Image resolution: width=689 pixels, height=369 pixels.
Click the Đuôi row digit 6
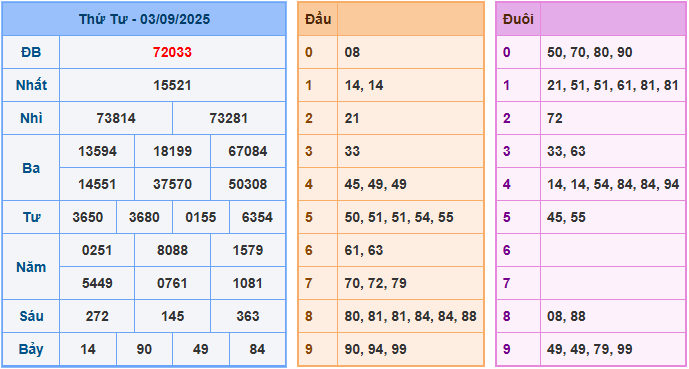click(507, 250)
